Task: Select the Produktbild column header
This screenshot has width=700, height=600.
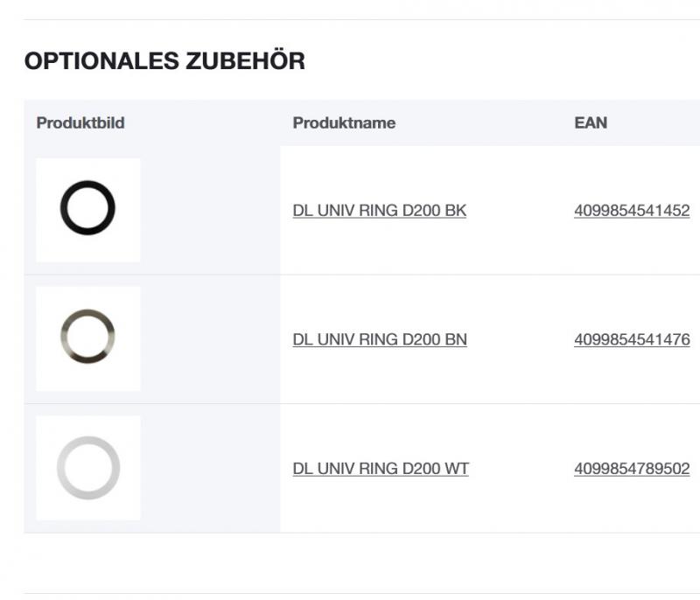Action: click(x=80, y=122)
